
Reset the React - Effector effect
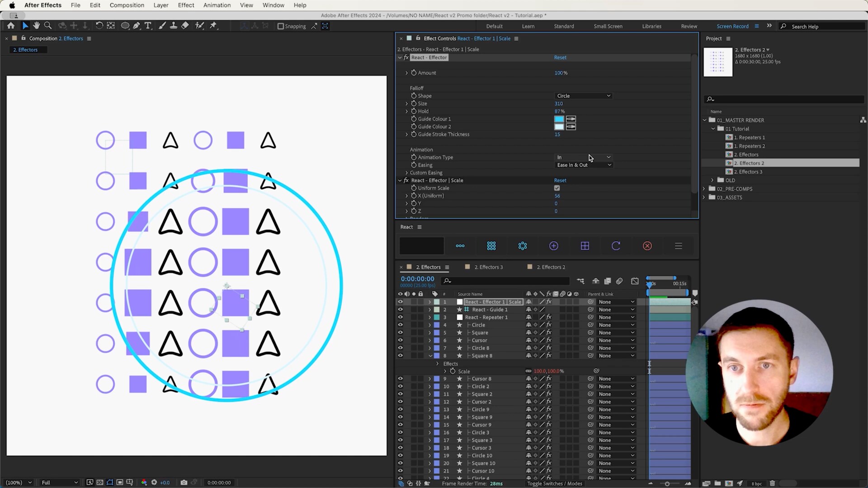point(560,57)
